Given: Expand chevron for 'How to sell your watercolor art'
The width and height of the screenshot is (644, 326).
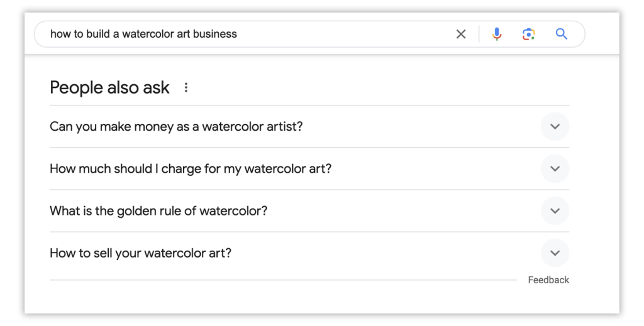Looking at the screenshot, I should [x=555, y=253].
